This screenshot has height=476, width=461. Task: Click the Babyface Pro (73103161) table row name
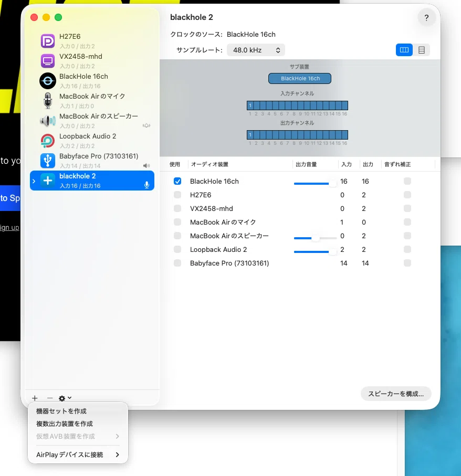click(x=229, y=263)
